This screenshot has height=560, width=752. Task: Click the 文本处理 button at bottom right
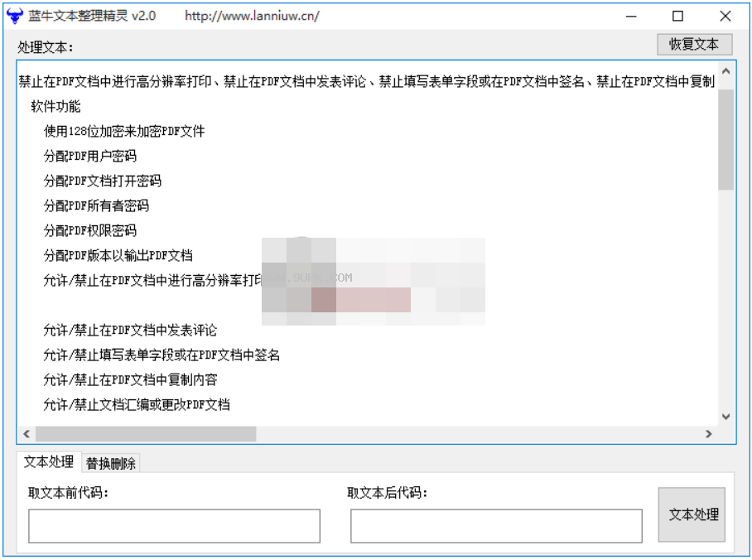click(x=691, y=514)
